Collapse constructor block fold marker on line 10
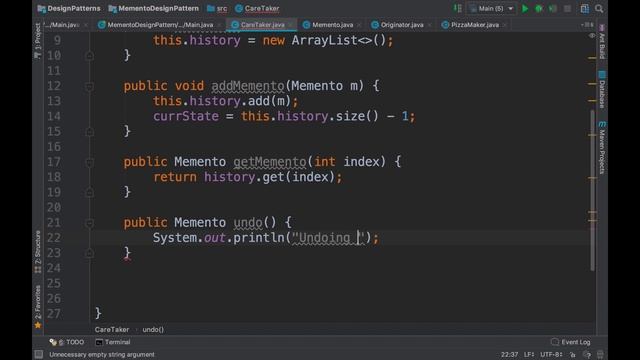The image size is (640, 360). pos(89,55)
